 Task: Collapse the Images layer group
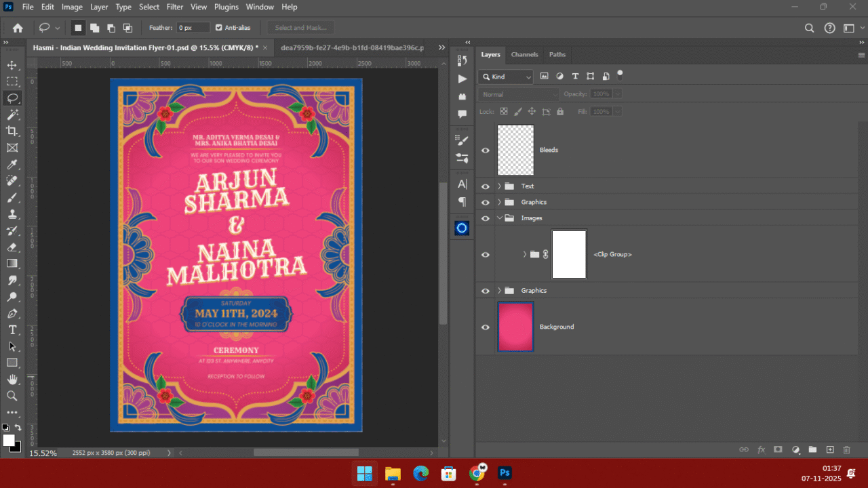pos(500,218)
